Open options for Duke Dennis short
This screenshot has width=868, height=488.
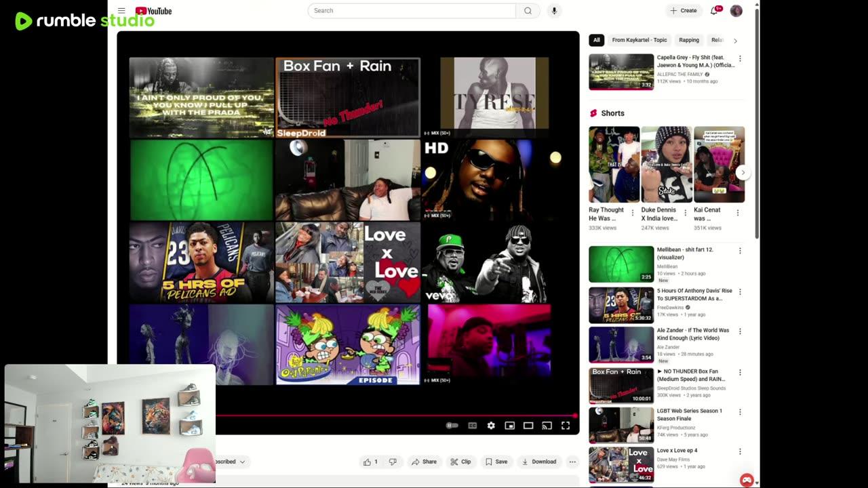coord(685,212)
